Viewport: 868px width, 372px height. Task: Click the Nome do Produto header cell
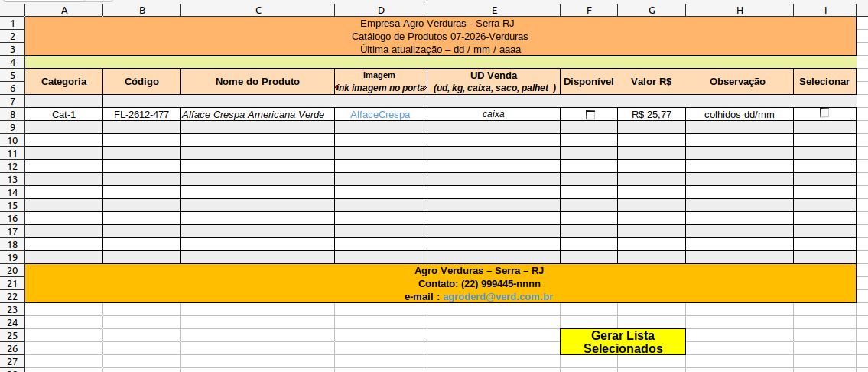[x=258, y=82]
